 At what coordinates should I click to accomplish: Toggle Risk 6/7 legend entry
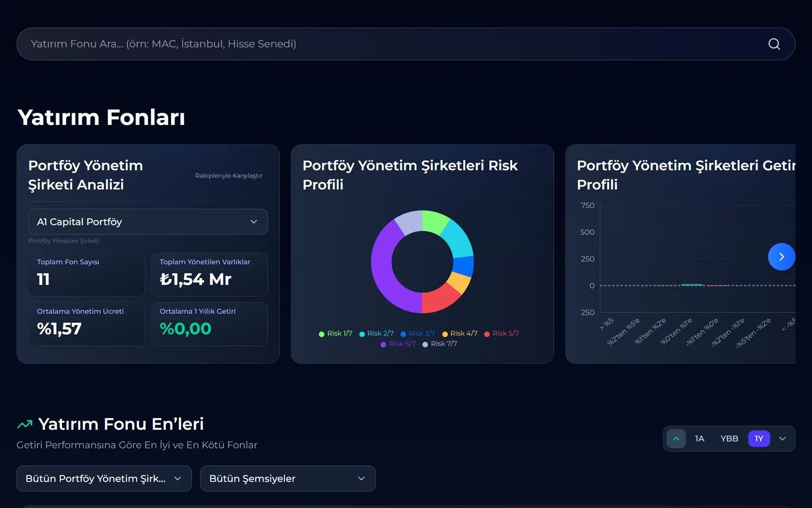[398, 344]
